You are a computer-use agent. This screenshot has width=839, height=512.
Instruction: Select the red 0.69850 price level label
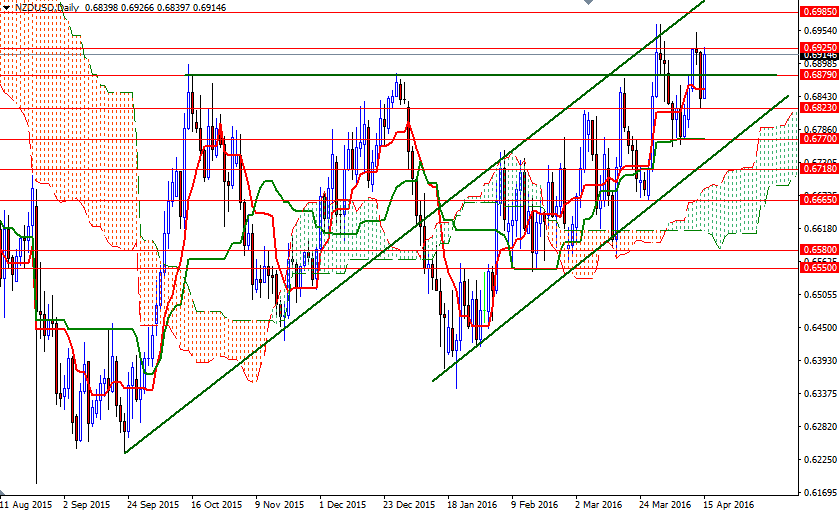click(x=819, y=11)
